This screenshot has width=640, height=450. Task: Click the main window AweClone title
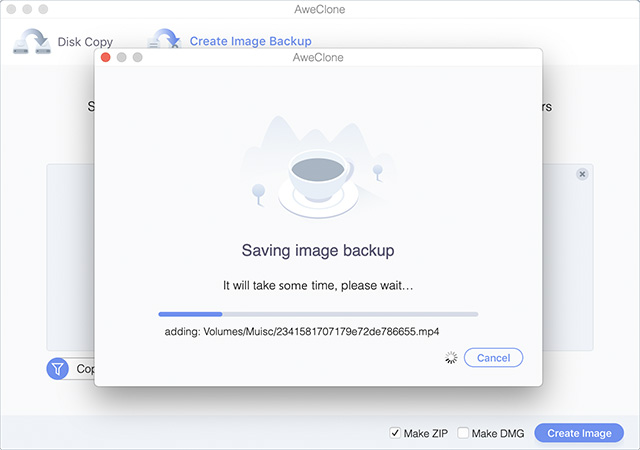320,9
